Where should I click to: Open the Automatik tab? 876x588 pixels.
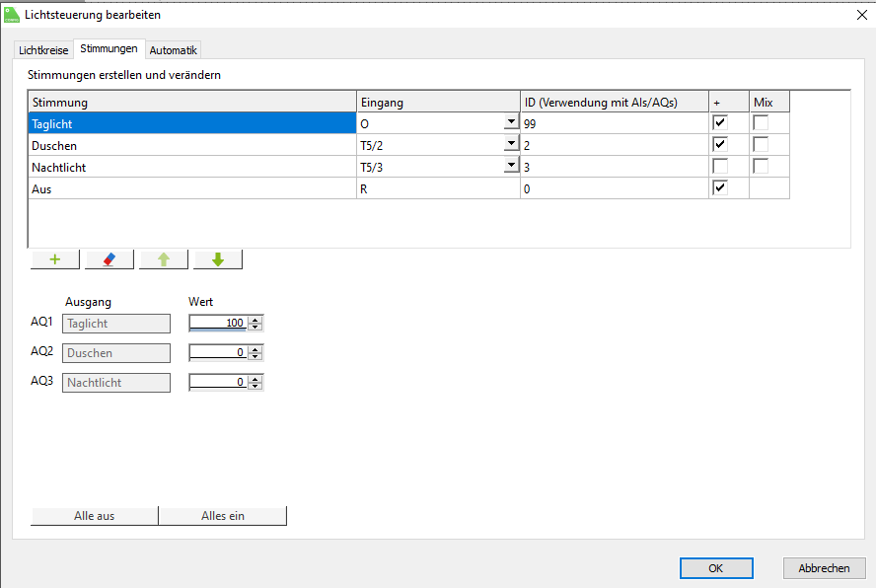(174, 50)
